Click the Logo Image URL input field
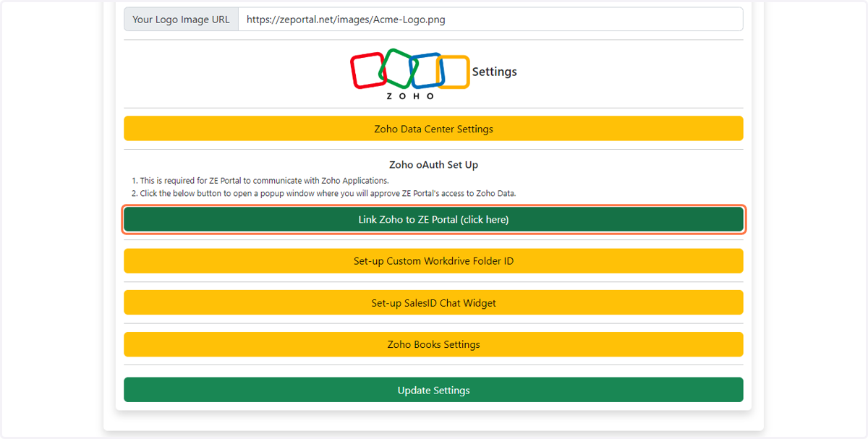This screenshot has width=868, height=439. (490, 20)
